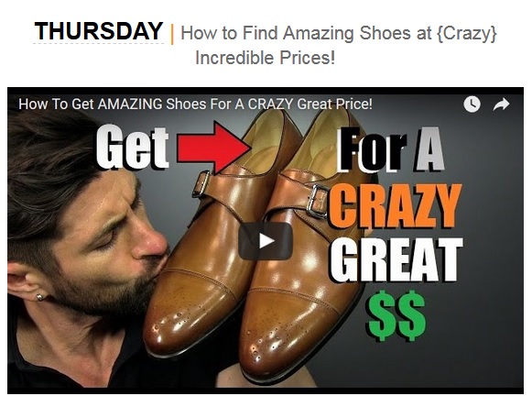Click the white 'Get' text in thumbnail
532x407 pixels.
(x=133, y=147)
